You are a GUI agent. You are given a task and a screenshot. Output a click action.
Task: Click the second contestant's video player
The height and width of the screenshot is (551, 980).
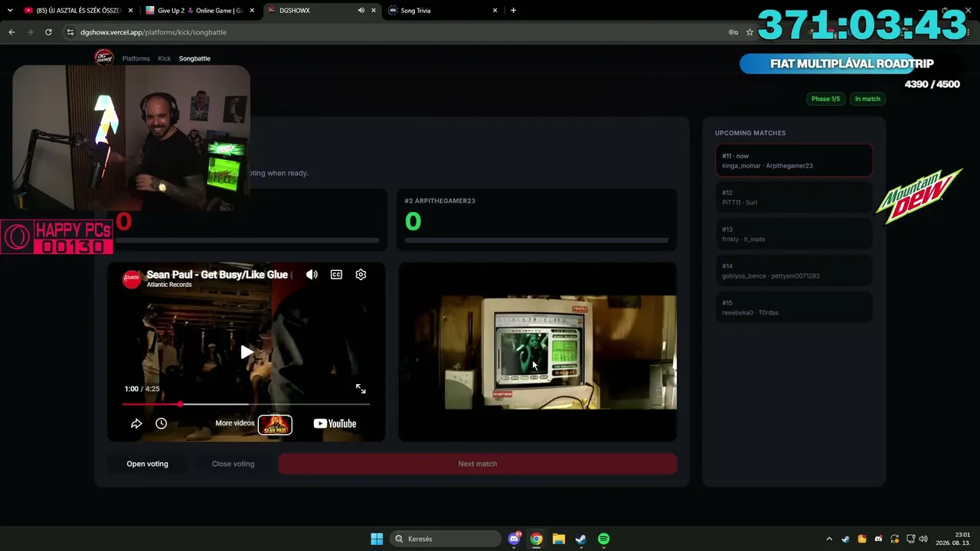tap(537, 352)
